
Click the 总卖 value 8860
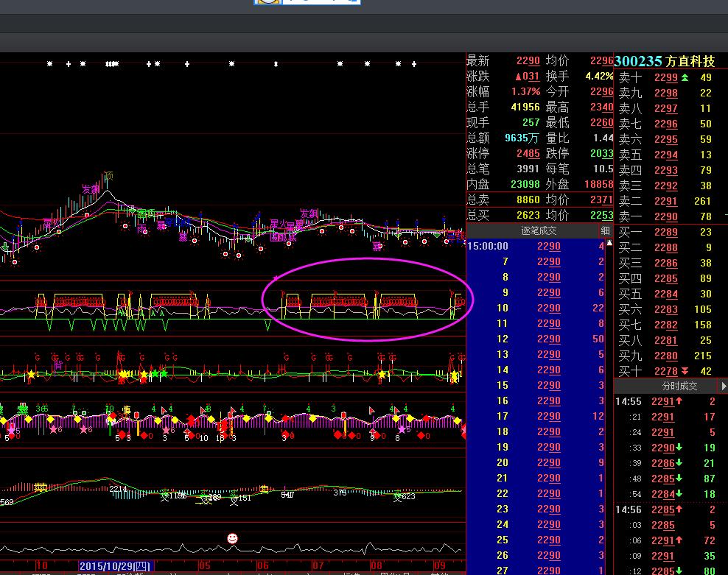pyautogui.click(x=528, y=200)
